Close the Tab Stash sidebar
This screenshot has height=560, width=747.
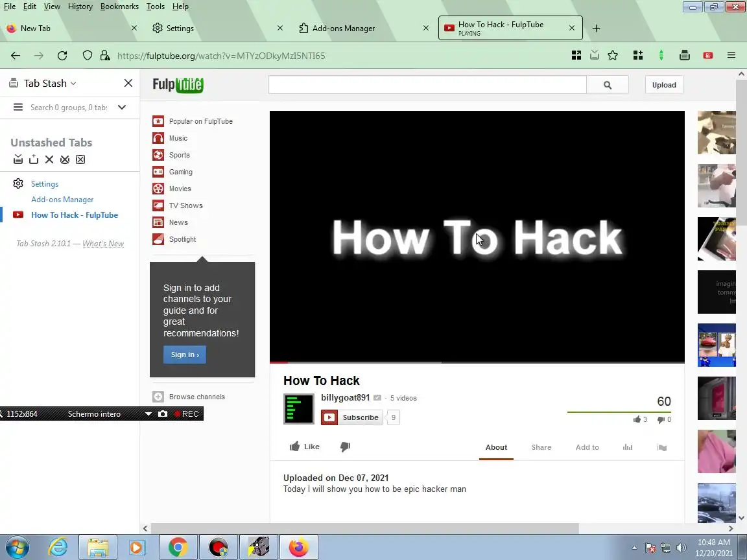point(128,84)
